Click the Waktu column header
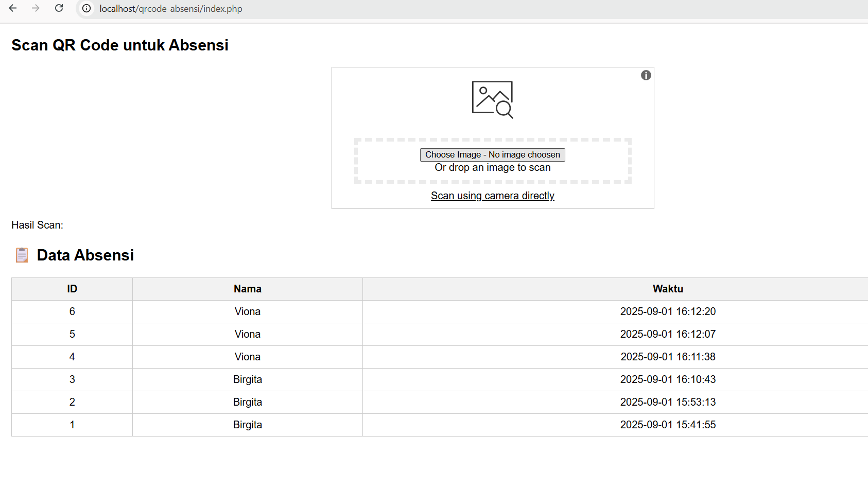 point(668,289)
